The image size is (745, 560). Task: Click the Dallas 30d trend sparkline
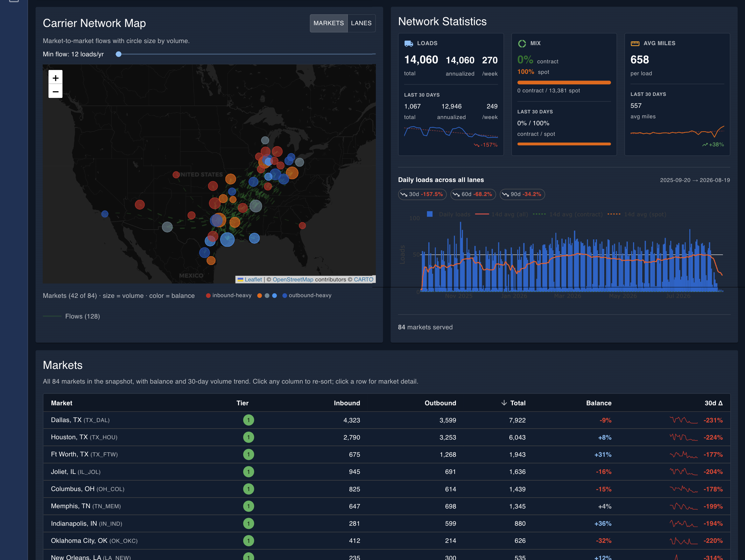(684, 420)
